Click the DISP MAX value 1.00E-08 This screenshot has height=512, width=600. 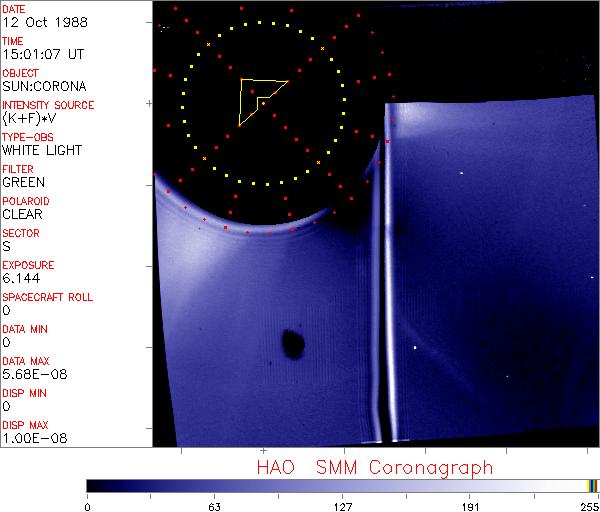pyautogui.click(x=31, y=438)
